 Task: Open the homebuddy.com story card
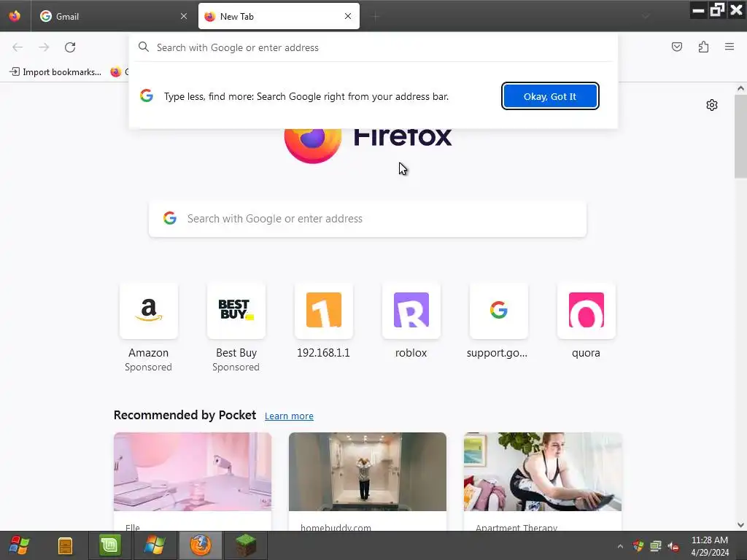tap(368, 481)
